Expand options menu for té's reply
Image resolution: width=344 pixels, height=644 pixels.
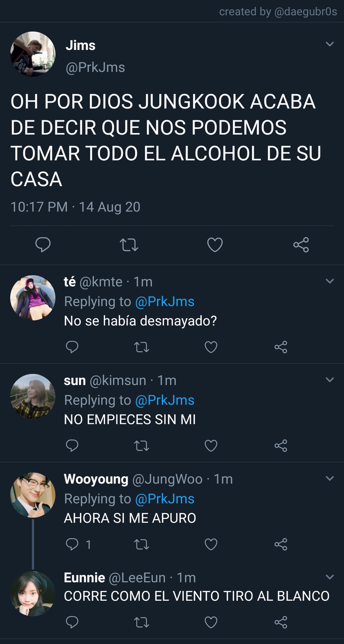point(330,281)
